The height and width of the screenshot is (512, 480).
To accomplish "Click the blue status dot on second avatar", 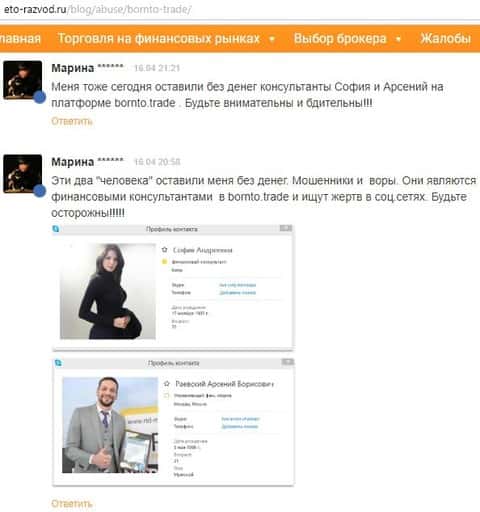I will 40,191.
